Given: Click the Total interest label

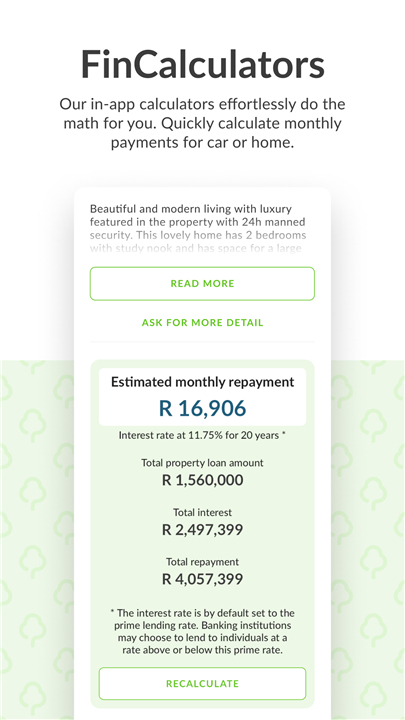Looking at the screenshot, I should pyautogui.click(x=202, y=512).
